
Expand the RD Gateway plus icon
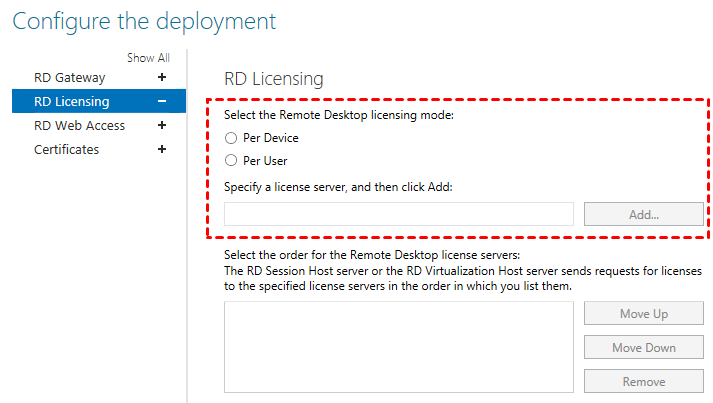[162, 77]
